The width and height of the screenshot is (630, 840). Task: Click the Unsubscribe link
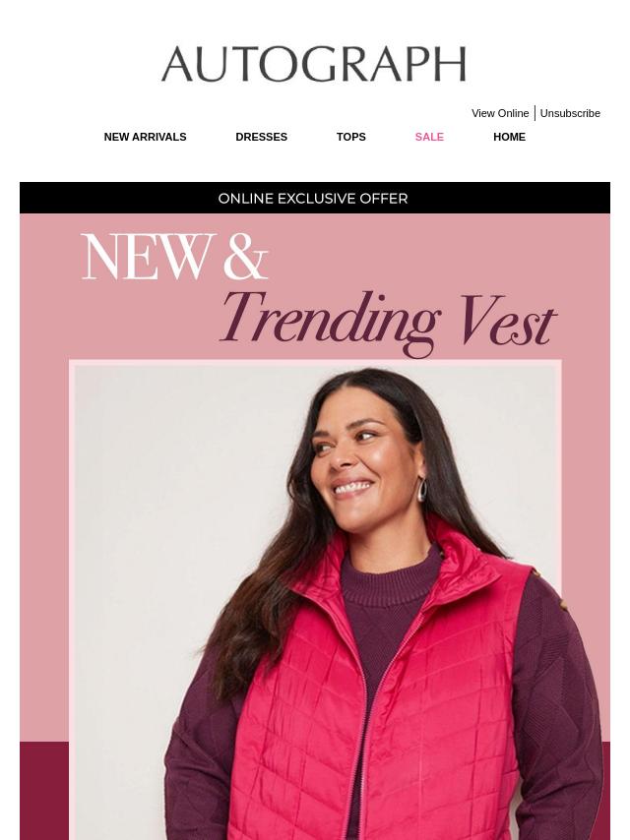(x=570, y=113)
